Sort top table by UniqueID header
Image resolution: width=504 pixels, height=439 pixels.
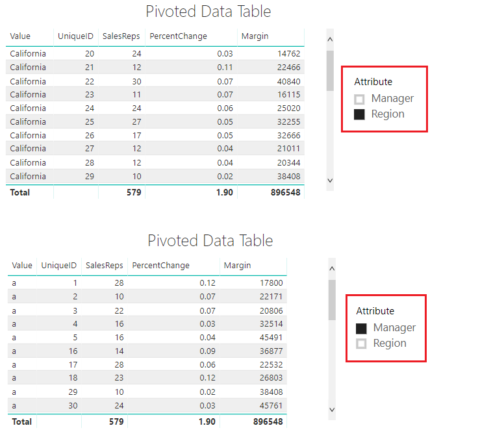click(x=75, y=36)
